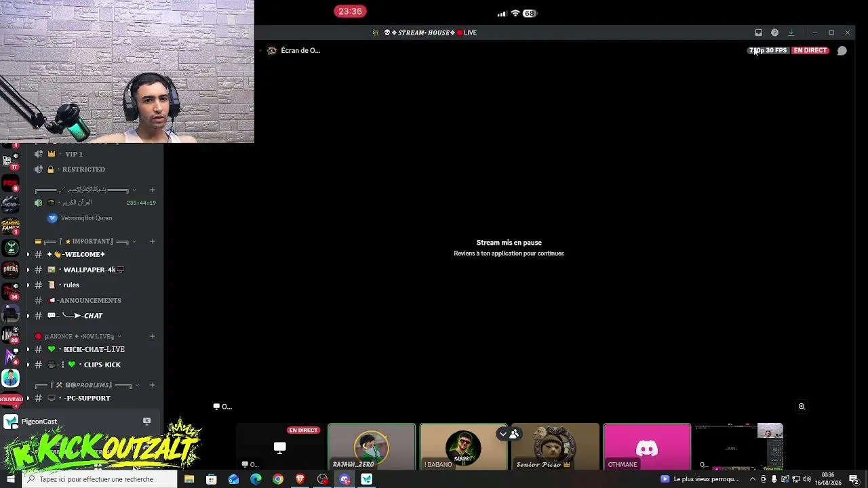This screenshot has width=868, height=488.
Task: Expand threads arrow beside WALLPAPER-4k channel
Action: click(x=28, y=270)
